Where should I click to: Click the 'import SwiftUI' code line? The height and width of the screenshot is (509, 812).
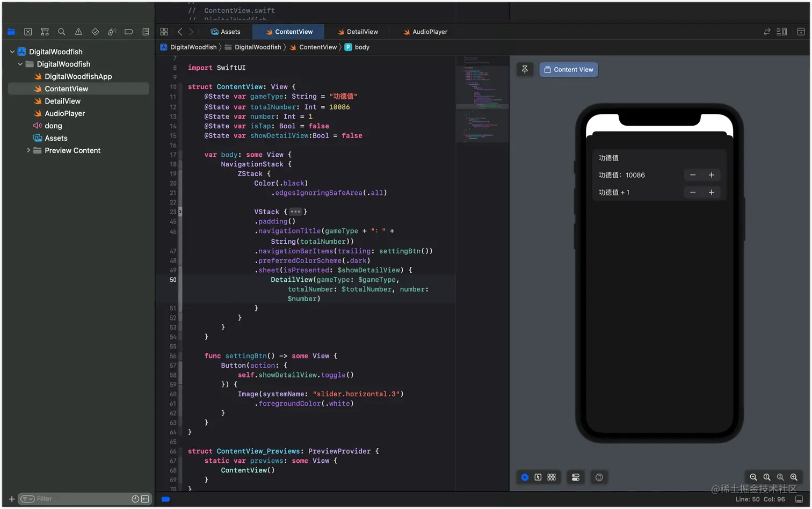(216, 68)
